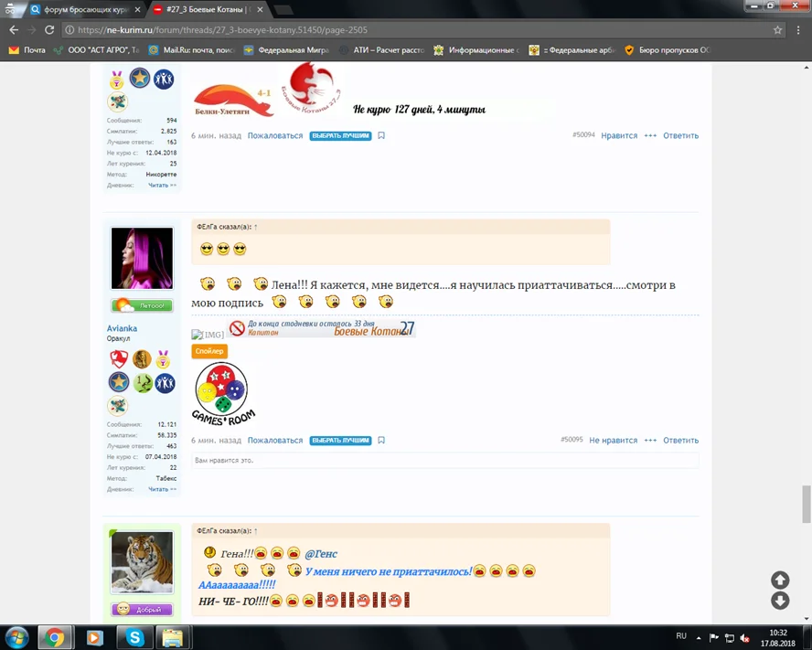Click the @Генс mention in the quote

pyautogui.click(x=321, y=554)
